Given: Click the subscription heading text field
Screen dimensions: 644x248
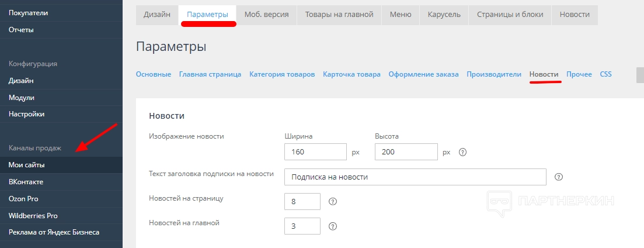Looking at the screenshot, I should tap(415, 177).
